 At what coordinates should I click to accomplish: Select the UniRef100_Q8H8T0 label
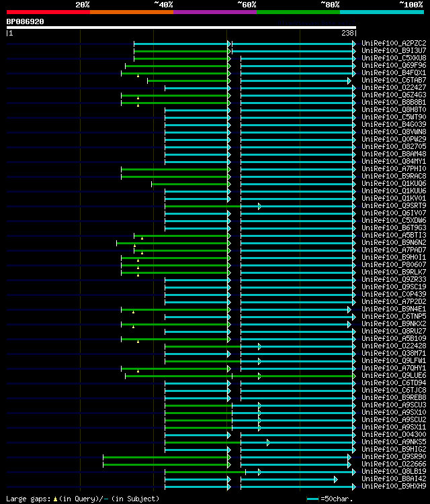click(x=394, y=109)
